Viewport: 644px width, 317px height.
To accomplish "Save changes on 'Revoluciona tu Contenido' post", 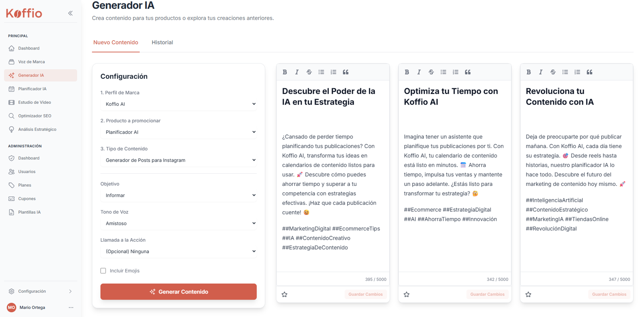I will pyautogui.click(x=609, y=294).
